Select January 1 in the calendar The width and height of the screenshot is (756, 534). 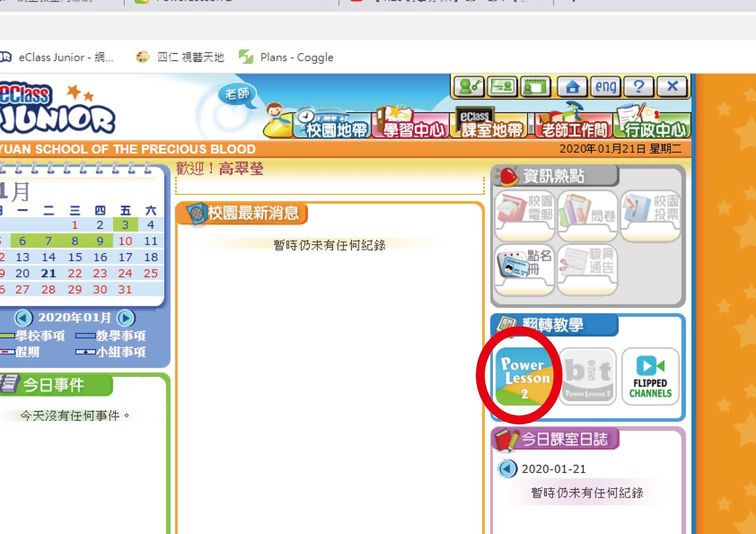[75, 225]
